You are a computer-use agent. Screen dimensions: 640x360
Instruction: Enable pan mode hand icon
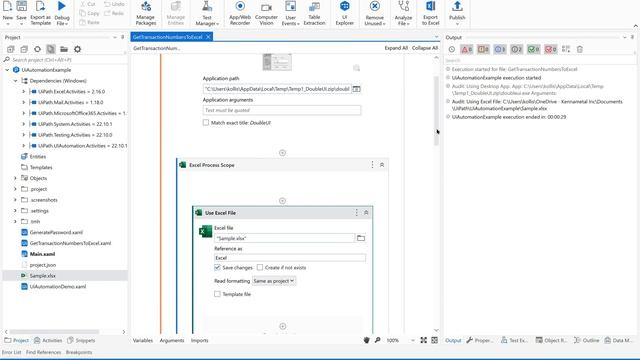(367, 340)
